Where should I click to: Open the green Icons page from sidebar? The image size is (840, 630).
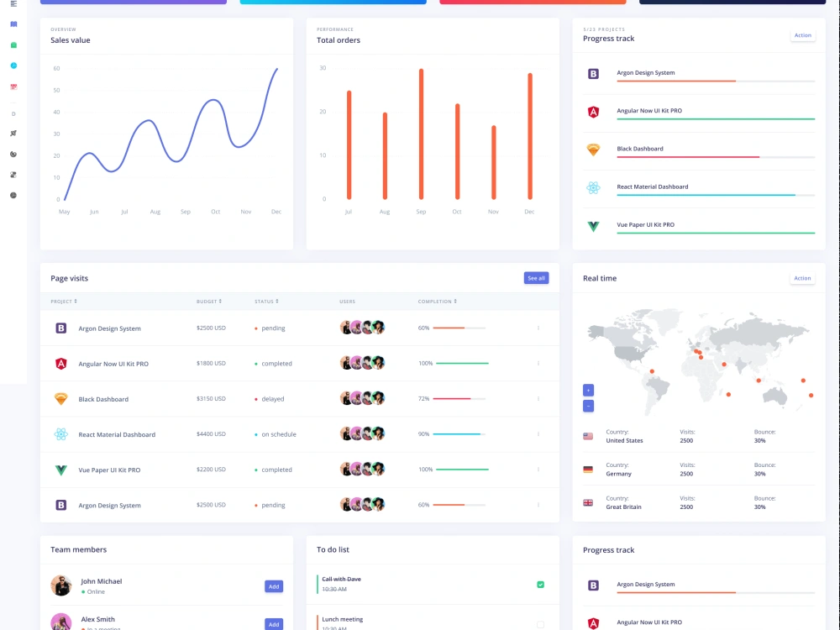(x=13, y=45)
